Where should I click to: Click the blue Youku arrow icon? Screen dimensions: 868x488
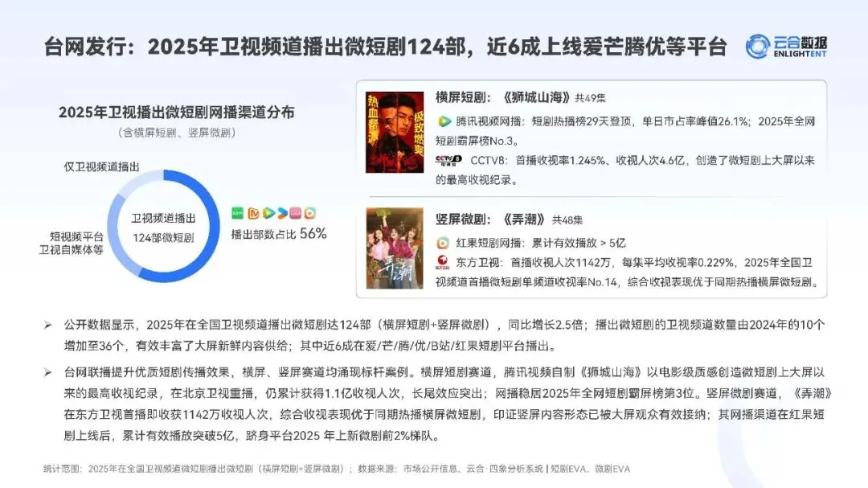click(x=282, y=213)
